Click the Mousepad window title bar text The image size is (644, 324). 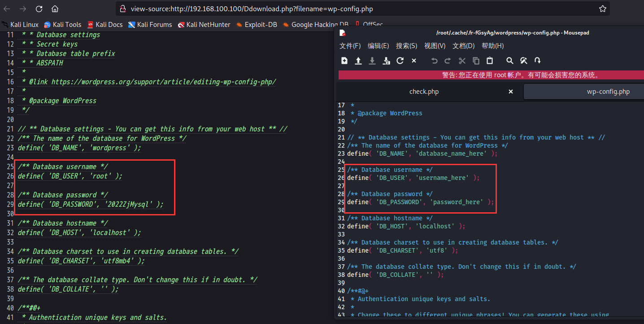513,33
